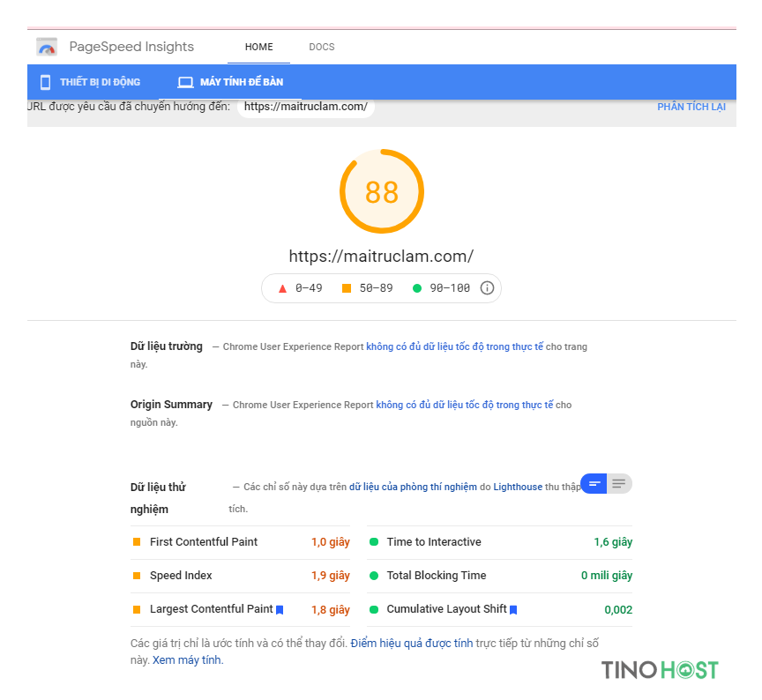The width and height of the screenshot is (762, 700).
Task: Click the '1,6 giây' value
Action: point(613,542)
